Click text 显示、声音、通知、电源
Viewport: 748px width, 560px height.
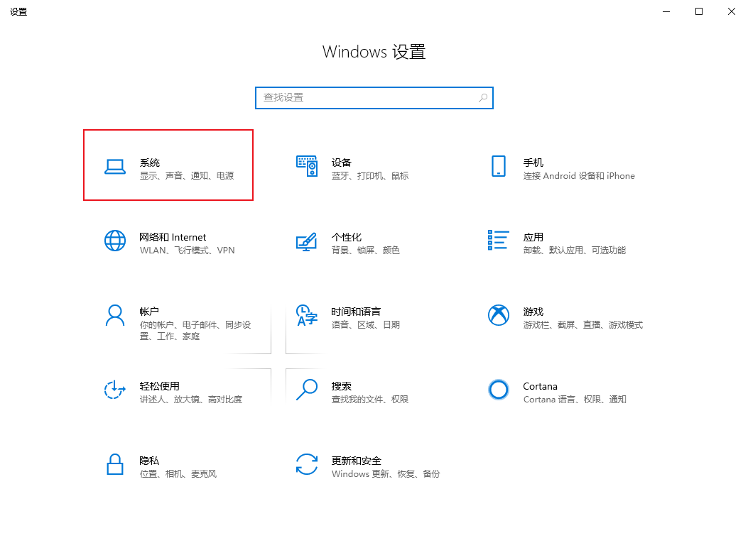[187, 176]
